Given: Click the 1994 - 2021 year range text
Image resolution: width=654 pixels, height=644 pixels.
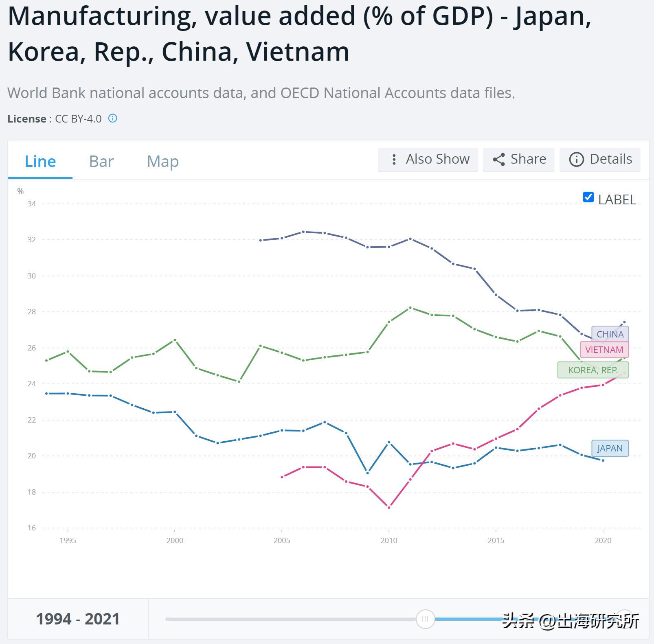Looking at the screenshot, I should coord(78,619).
